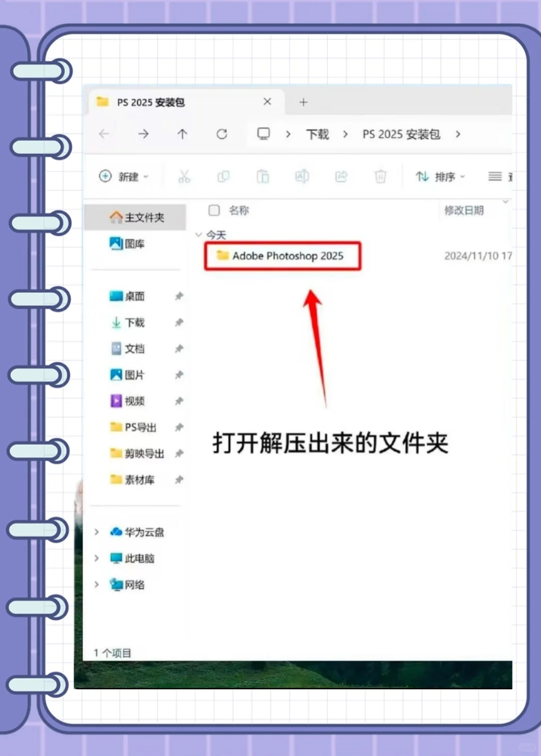Collapse the 今天 group header
Viewport: 541px width, 756px height.
(198, 235)
